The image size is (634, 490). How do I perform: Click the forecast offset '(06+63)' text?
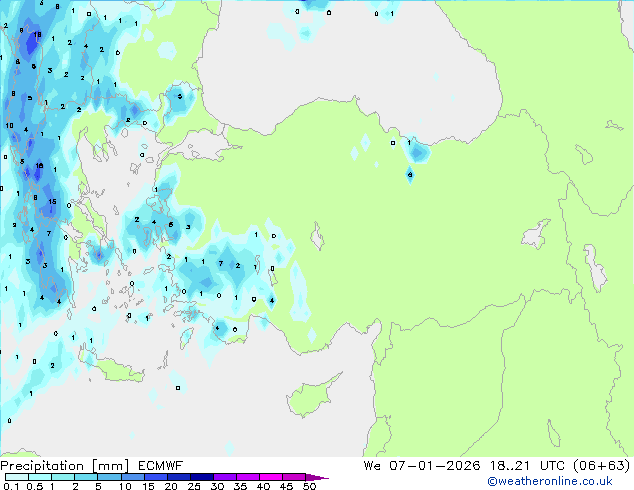(601, 466)
